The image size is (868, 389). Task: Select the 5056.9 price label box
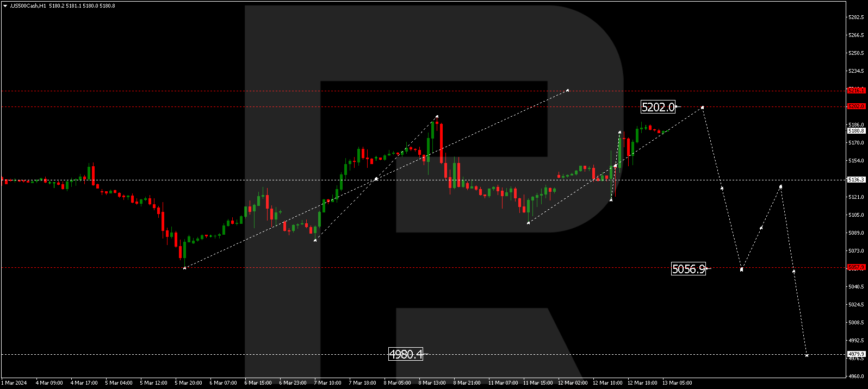click(x=689, y=269)
